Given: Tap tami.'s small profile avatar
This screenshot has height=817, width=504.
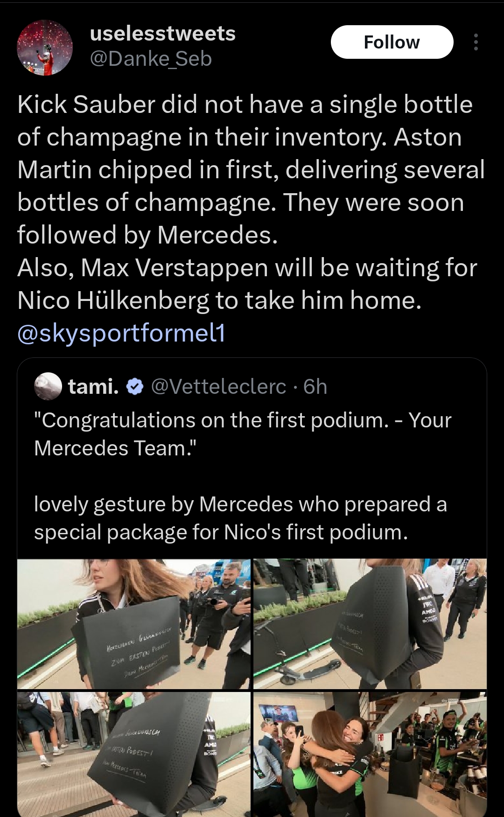Looking at the screenshot, I should (x=48, y=386).
